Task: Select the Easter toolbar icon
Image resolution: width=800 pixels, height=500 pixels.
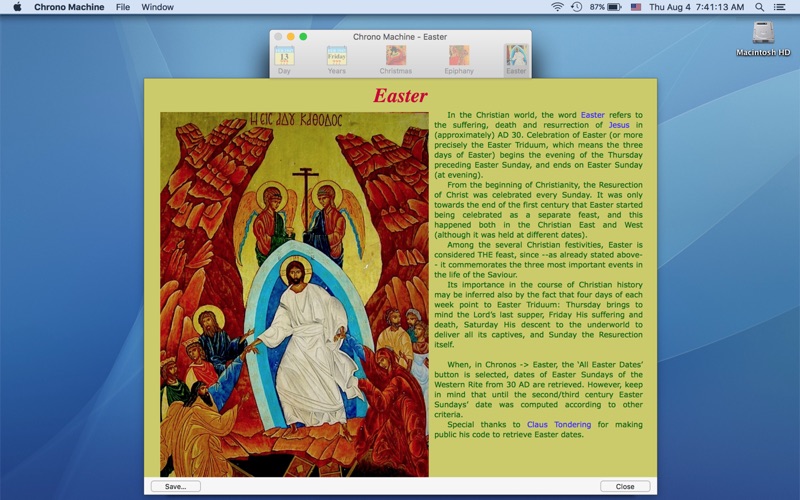Action: pos(516,60)
